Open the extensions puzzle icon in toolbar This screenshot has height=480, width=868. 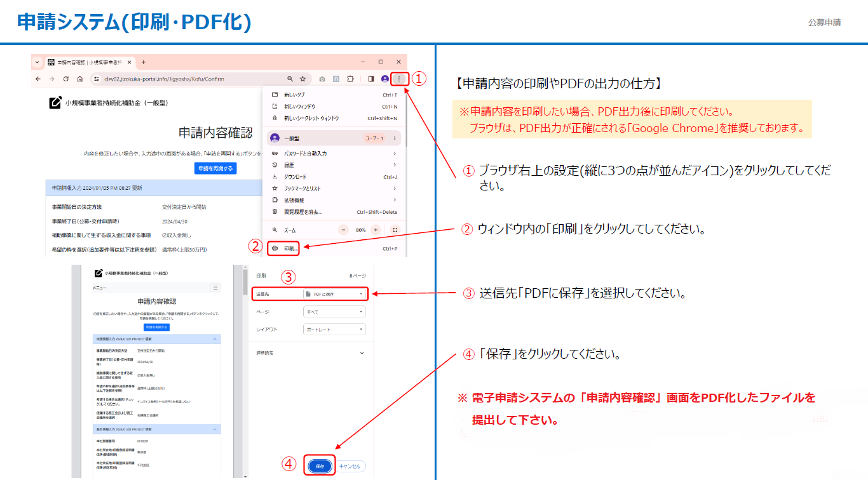click(349, 79)
